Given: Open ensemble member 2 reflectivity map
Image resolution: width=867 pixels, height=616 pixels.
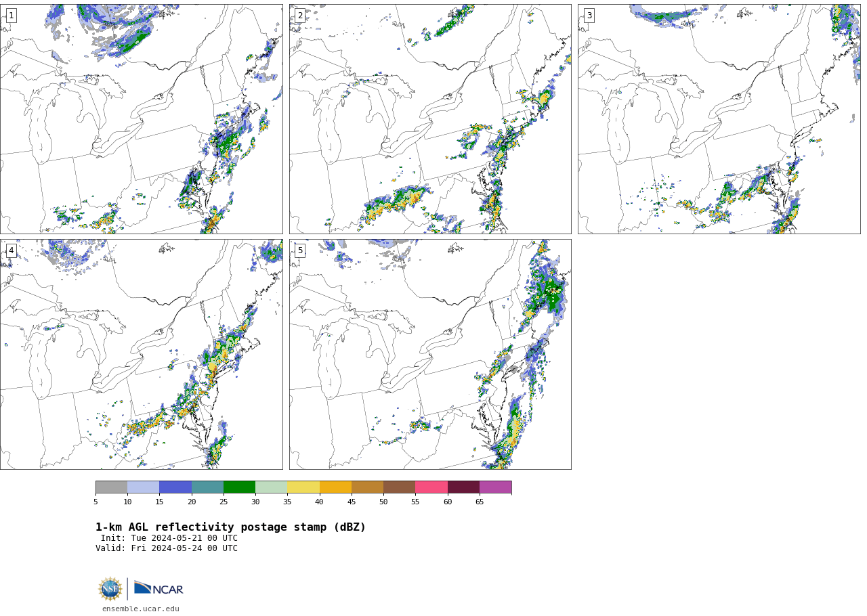Looking at the screenshot, I should (430, 119).
